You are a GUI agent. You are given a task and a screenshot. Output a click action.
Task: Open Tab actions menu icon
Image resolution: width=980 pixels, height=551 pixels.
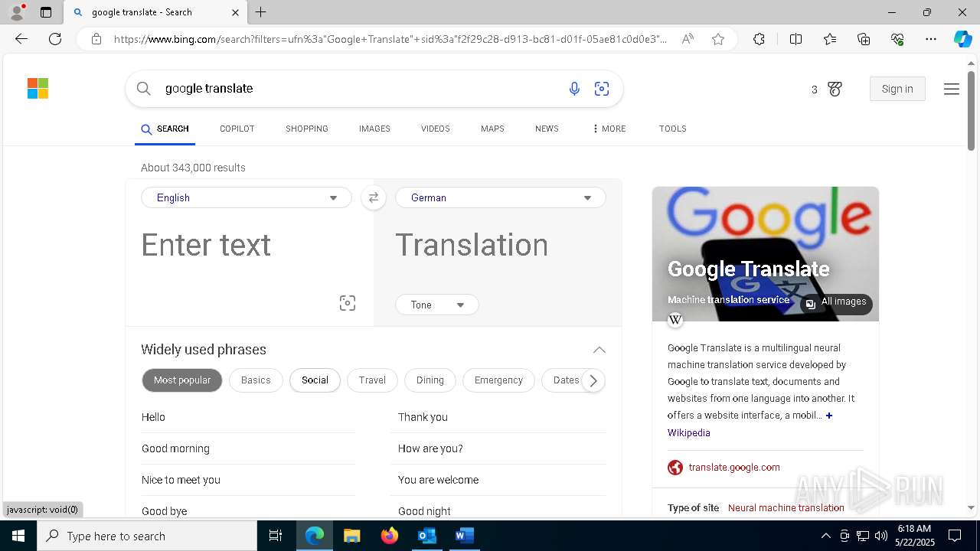[x=46, y=12]
